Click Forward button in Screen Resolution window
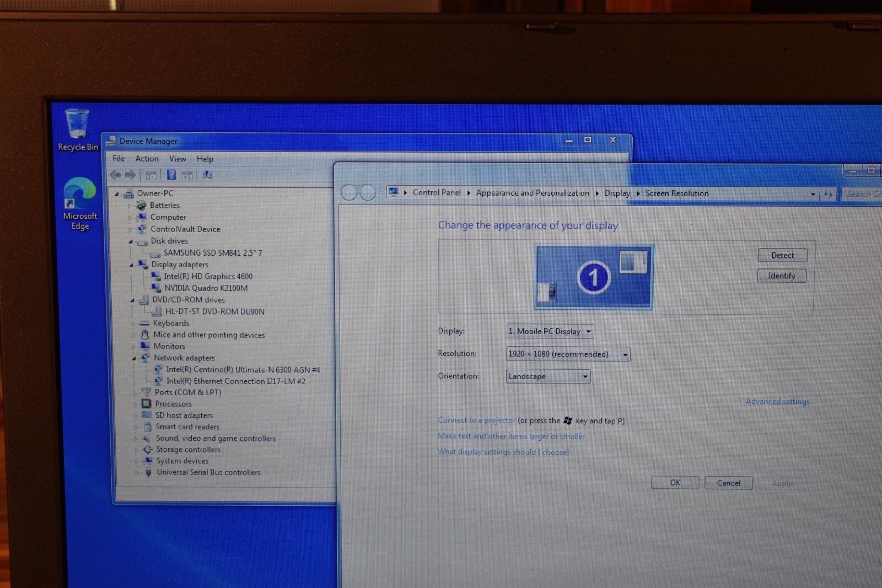Screen dimensions: 882x588 click(x=368, y=193)
